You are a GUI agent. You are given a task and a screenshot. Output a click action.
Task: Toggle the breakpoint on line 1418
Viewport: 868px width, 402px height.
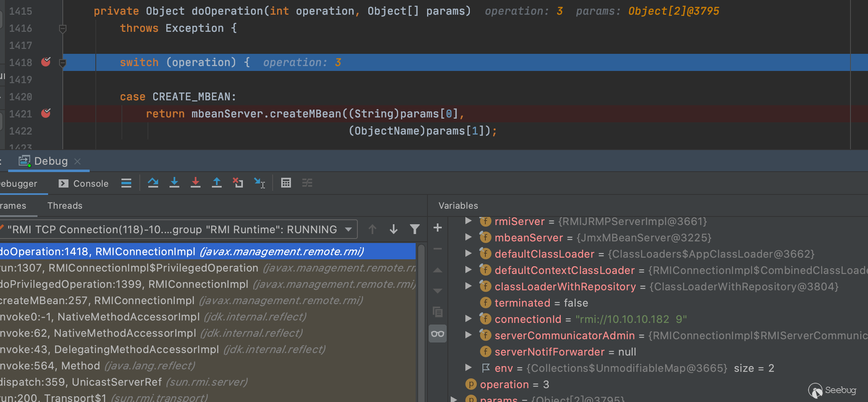tap(46, 62)
